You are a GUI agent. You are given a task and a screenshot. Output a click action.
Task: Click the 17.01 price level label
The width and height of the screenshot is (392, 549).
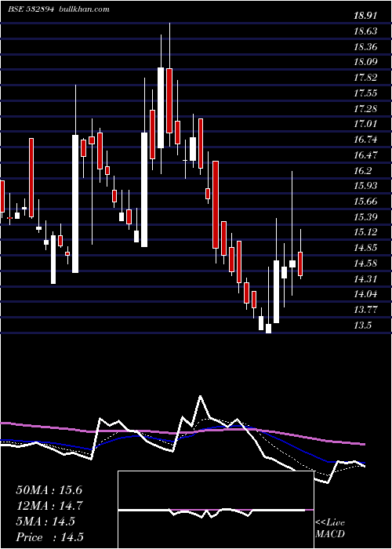click(x=365, y=124)
